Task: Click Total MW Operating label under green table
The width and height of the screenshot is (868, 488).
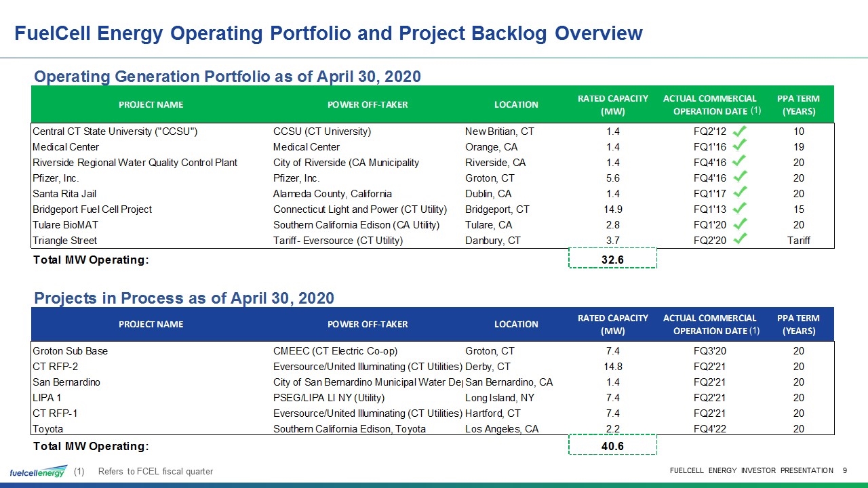Action: tap(91, 259)
